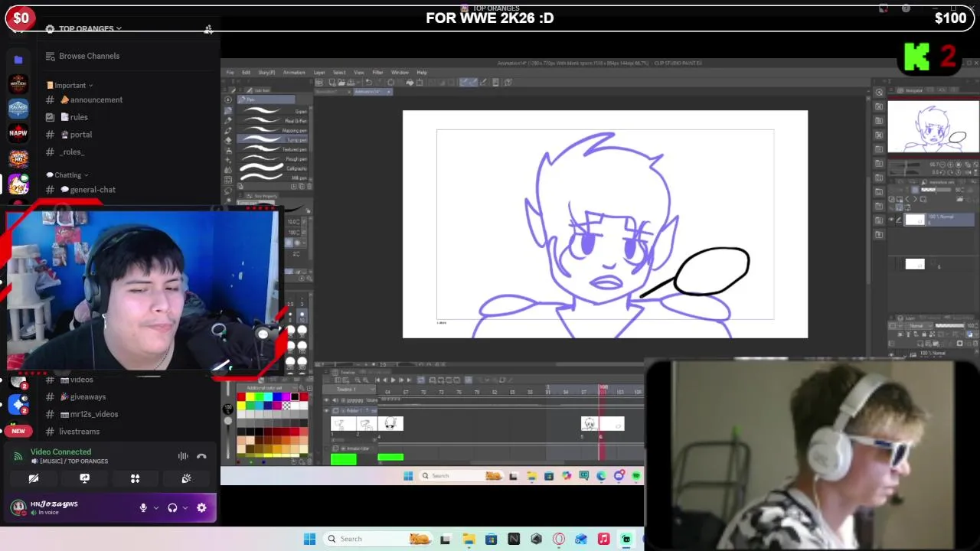
Task: Click Discord share your screen button
Action: (x=84, y=478)
